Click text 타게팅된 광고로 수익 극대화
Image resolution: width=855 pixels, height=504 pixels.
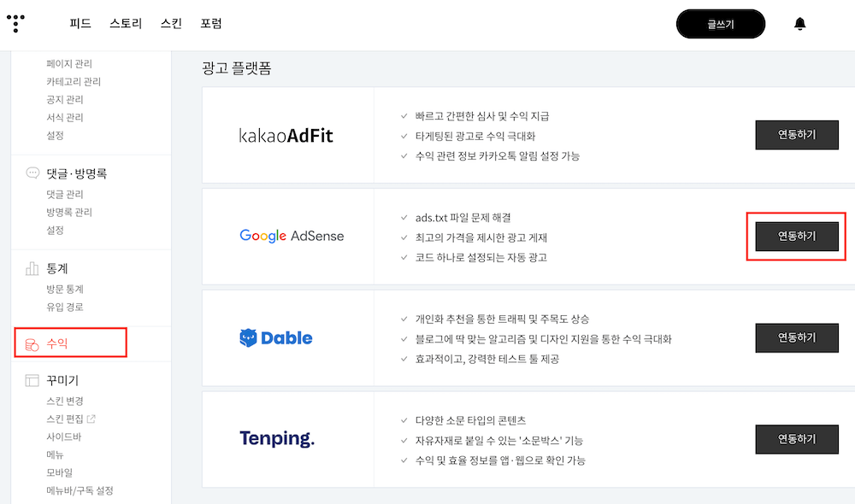[x=475, y=136]
